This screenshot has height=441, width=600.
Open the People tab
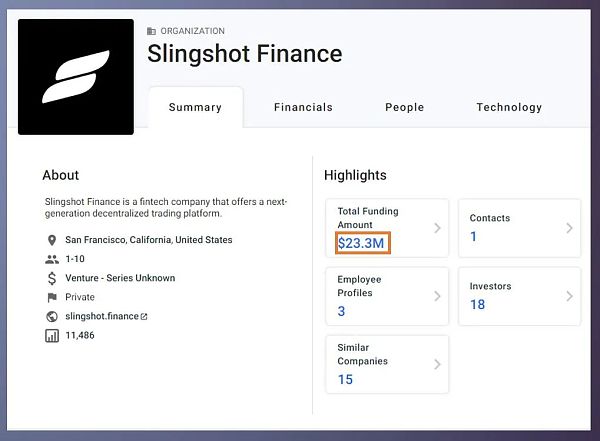pyautogui.click(x=404, y=107)
